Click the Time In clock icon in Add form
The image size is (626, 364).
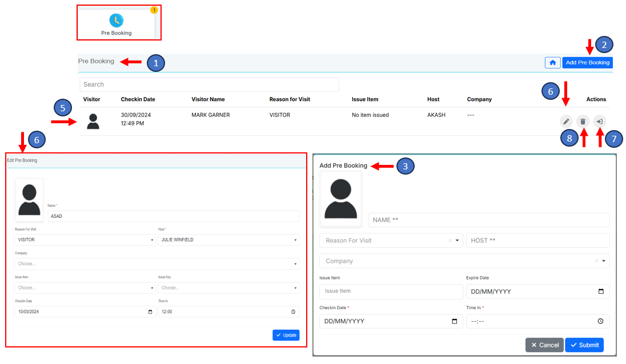[601, 321]
